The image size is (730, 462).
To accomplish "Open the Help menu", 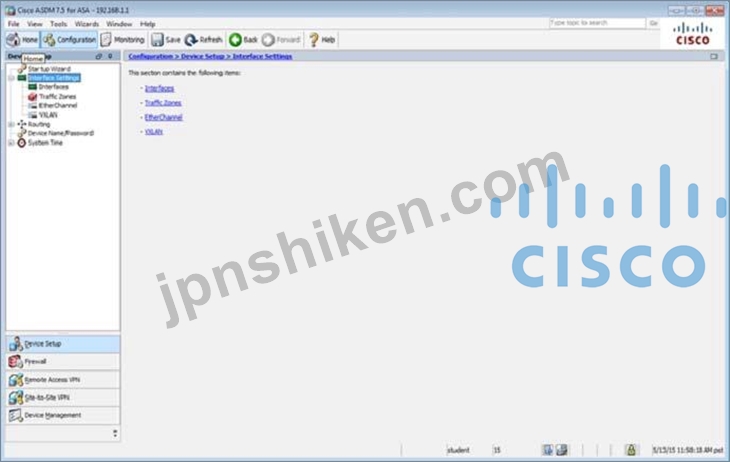I will [148, 24].
